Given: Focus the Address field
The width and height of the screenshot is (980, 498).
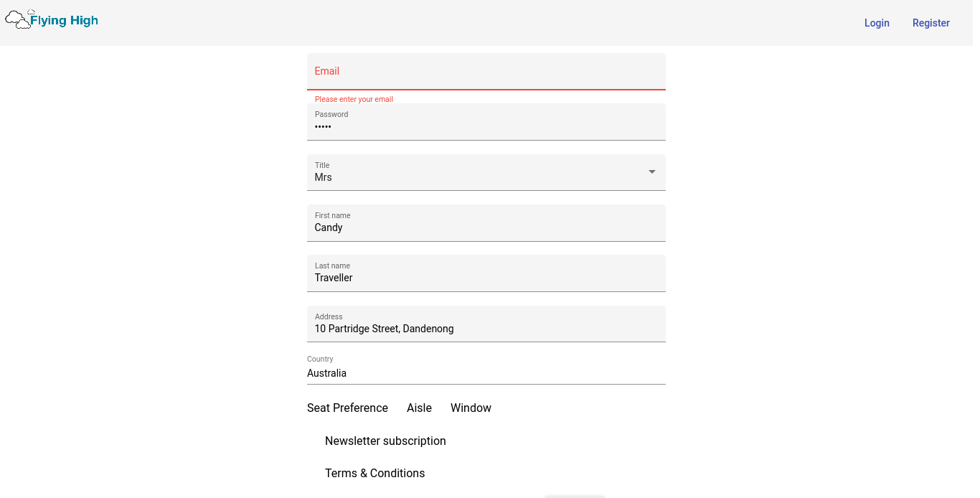Looking at the screenshot, I should click(486, 329).
